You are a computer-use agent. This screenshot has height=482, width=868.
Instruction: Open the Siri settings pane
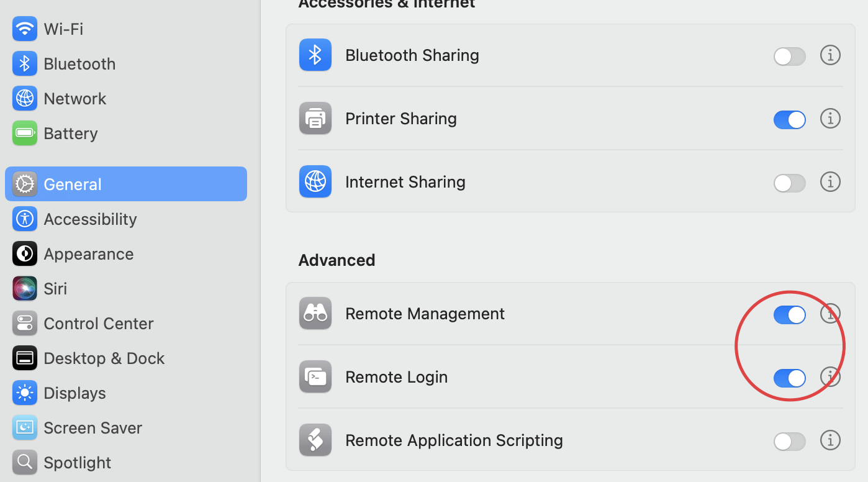[x=55, y=289]
